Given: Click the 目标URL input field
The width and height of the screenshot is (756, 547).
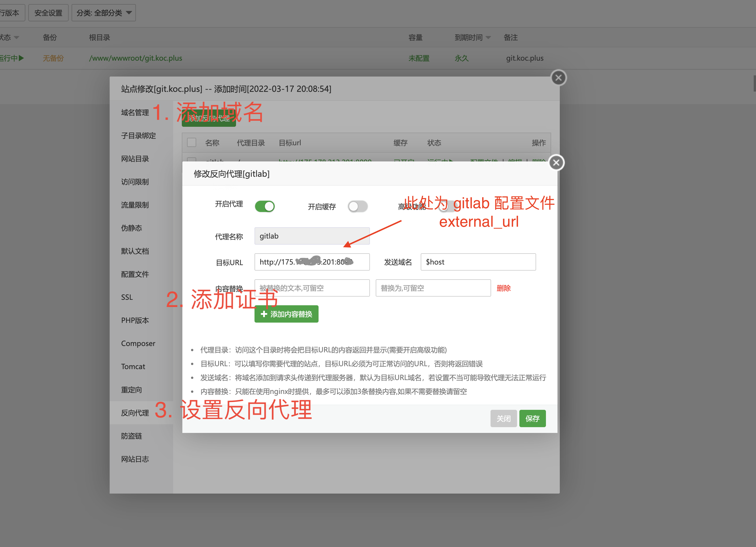Looking at the screenshot, I should [312, 262].
